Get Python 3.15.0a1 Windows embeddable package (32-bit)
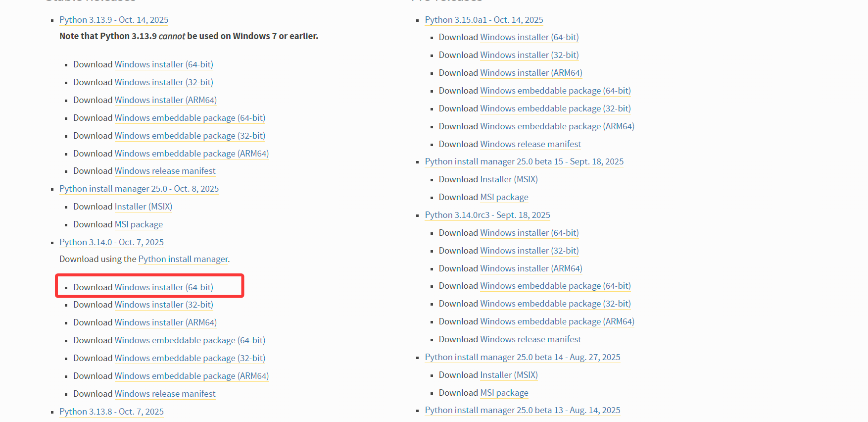 [x=556, y=108]
